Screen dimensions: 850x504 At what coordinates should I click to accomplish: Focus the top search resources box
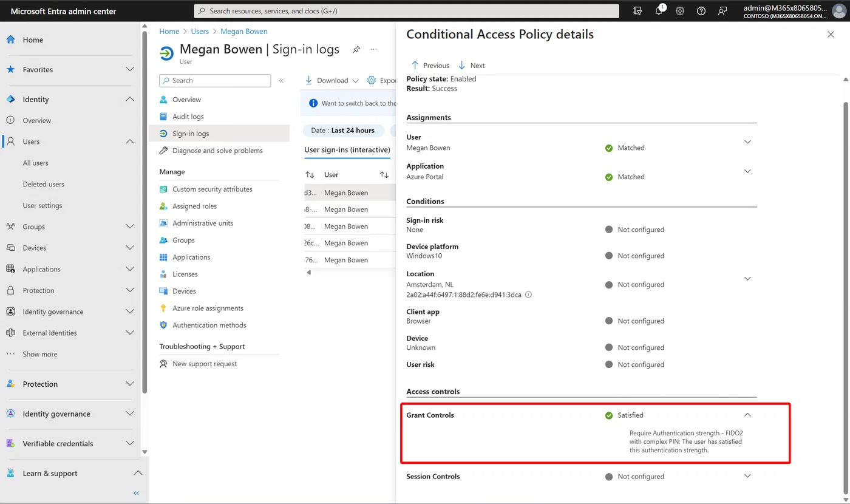coord(406,11)
